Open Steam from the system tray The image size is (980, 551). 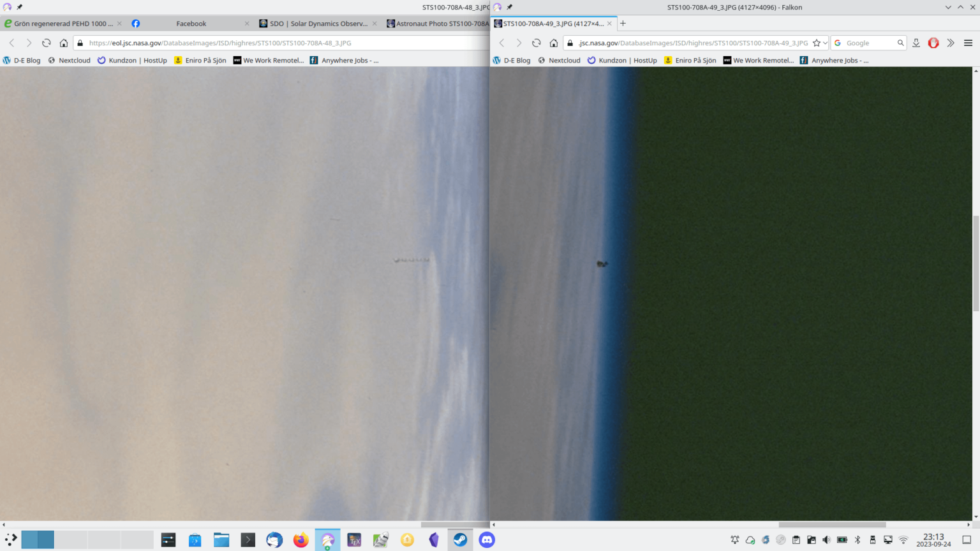click(780, 540)
